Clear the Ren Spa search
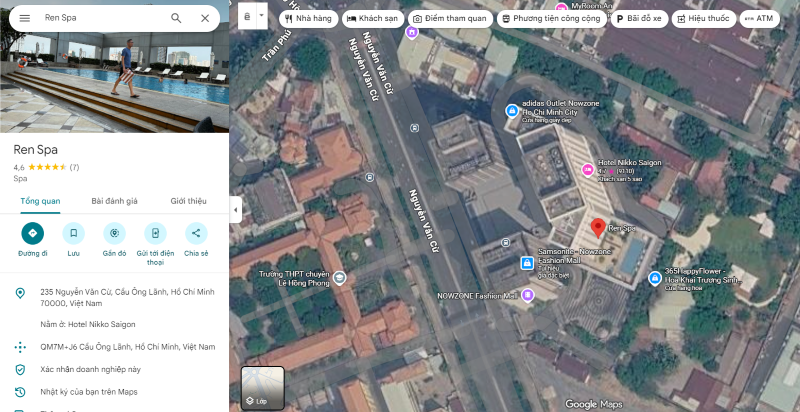The image size is (800, 412). pyautogui.click(x=205, y=18)
